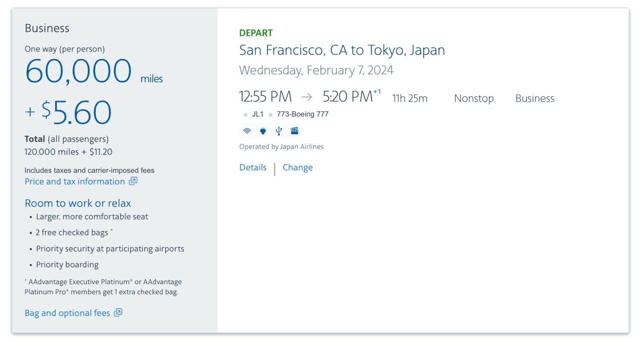Click the square bullet before JL1
Image resolution: width=644 pixels, height=342 pixels.
[x=246, y=114]
